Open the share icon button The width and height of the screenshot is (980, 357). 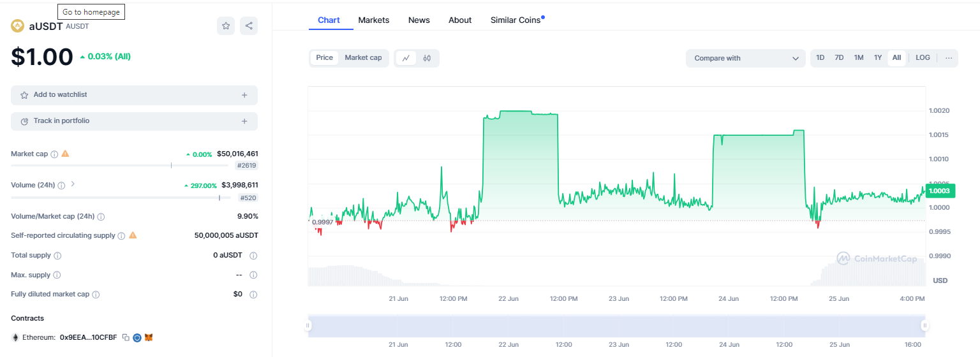249,26
